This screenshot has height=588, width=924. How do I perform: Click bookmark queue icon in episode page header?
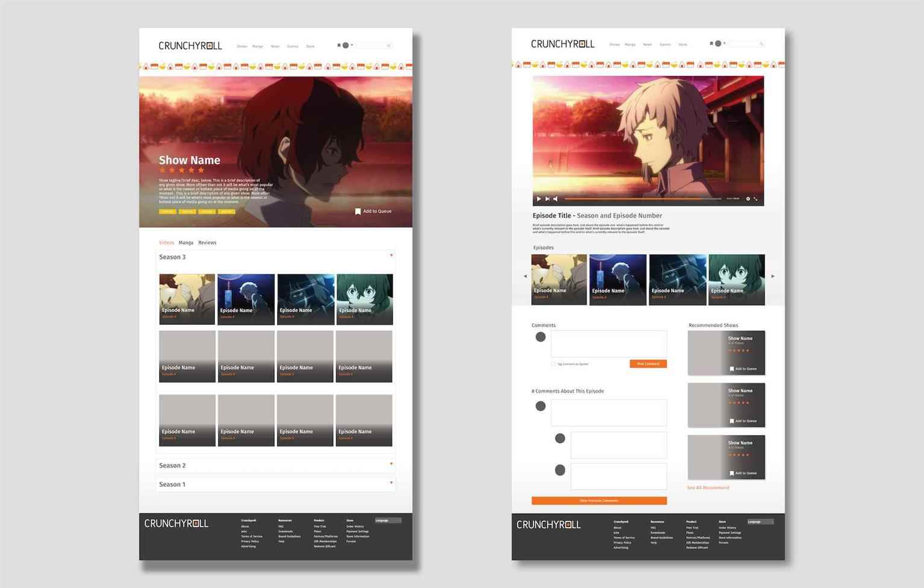711,43
